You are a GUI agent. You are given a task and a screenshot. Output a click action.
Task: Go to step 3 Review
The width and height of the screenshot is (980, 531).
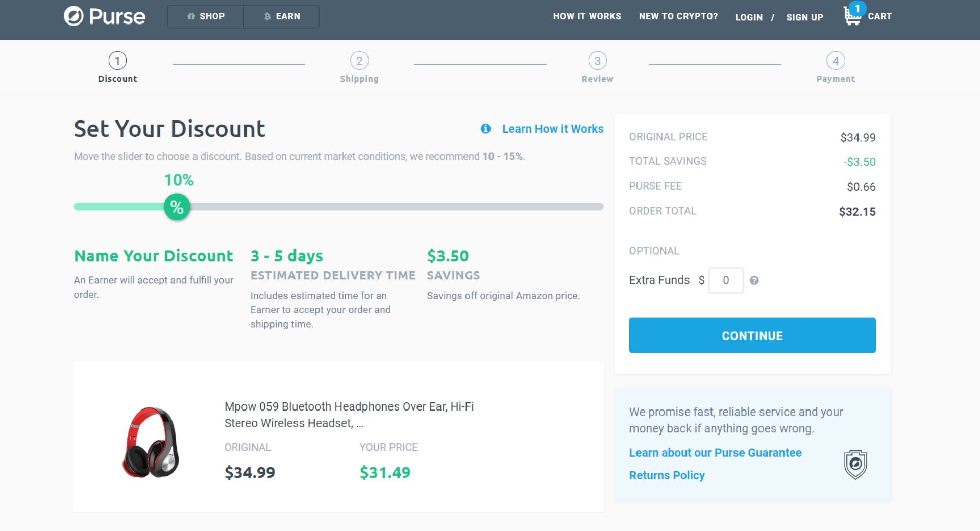pyautogui.click(x=597, y=67)
